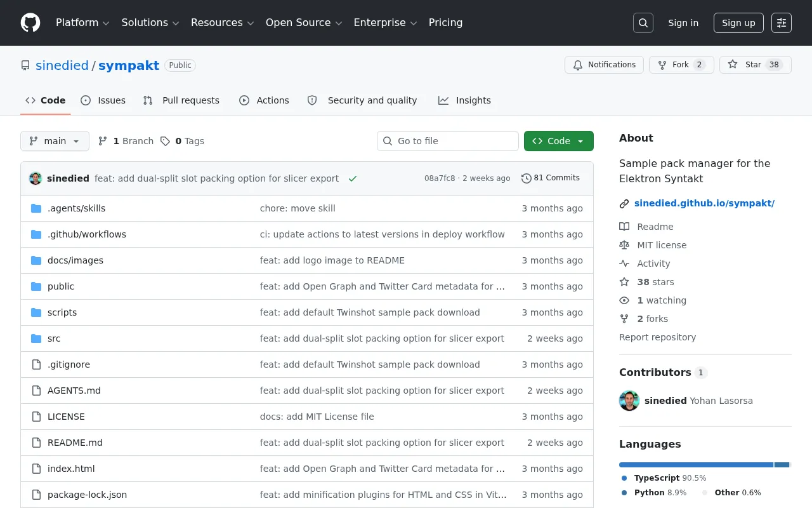Open the main branch selector dropdown
The image size is (812, 508).
[x=55, y=141]
